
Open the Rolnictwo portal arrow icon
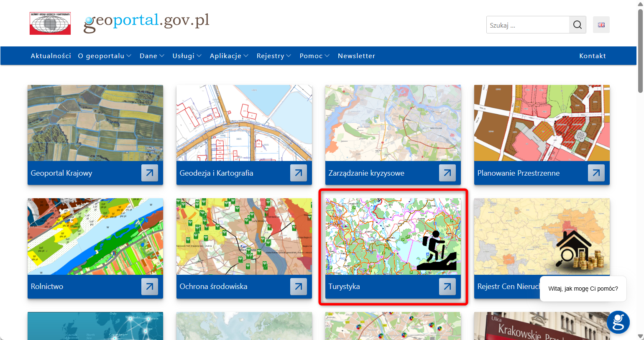point(149,286)
